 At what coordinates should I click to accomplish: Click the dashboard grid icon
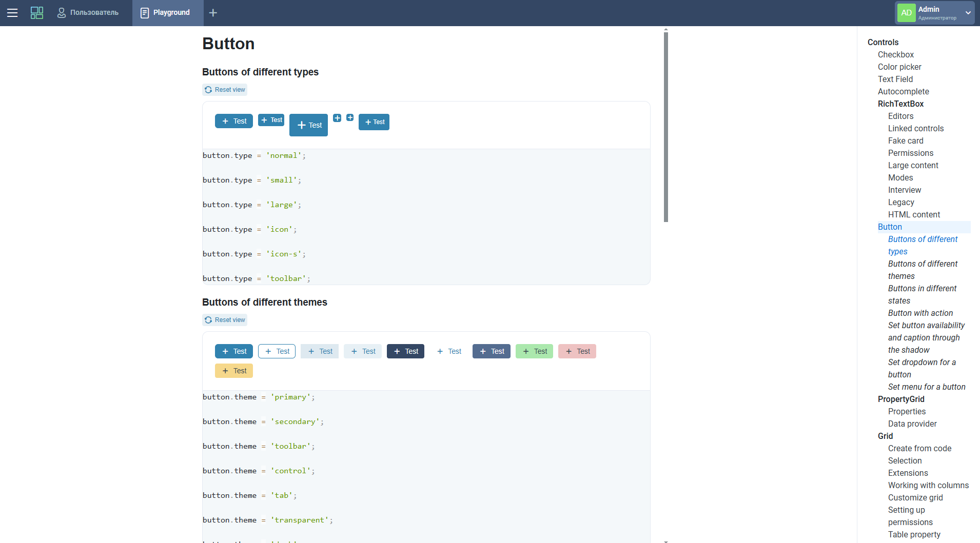37,13
